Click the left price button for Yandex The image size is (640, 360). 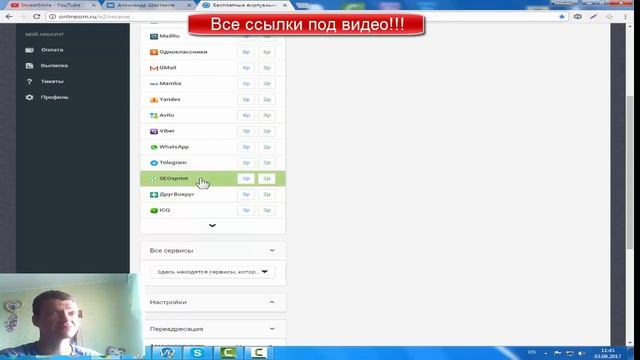pyautogui.click(x=246, y=100)
